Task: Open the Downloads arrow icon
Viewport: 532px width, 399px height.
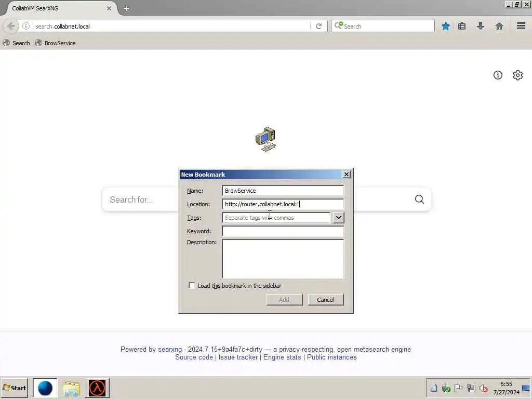Action: tap(481, 26)
